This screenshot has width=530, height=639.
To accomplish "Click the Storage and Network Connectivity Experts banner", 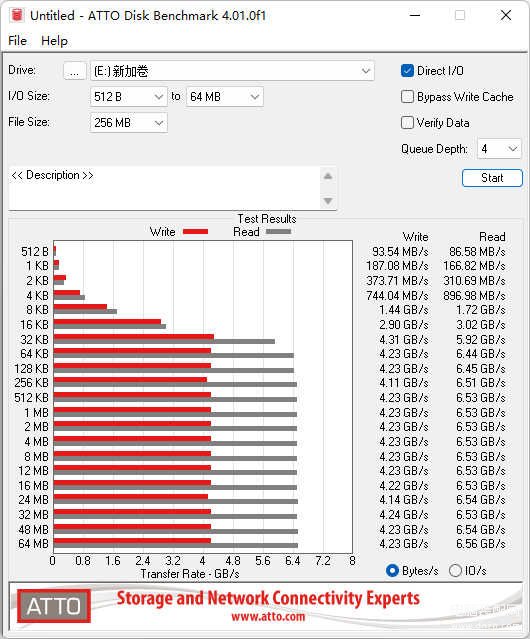I will 268,598.
